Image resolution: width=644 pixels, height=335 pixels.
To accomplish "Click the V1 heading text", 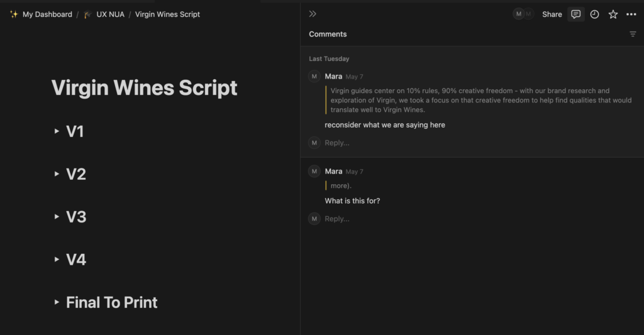I will [75, 131].
